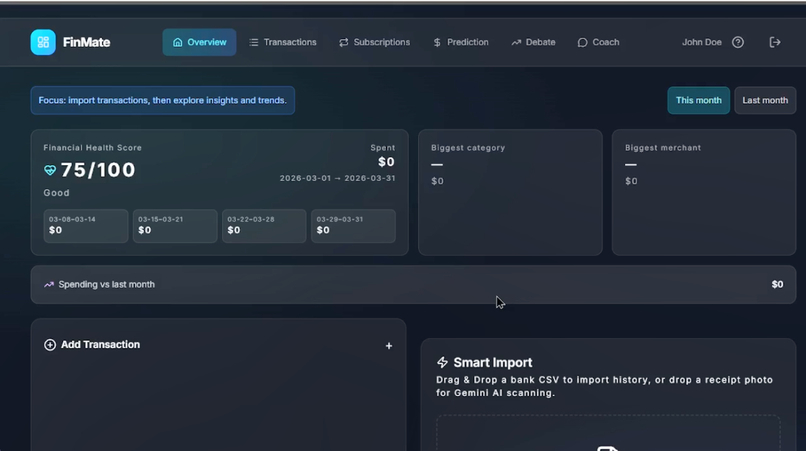Open the help question mark icon
Viewport: 806px width, 451px height.
coord(738,42)
